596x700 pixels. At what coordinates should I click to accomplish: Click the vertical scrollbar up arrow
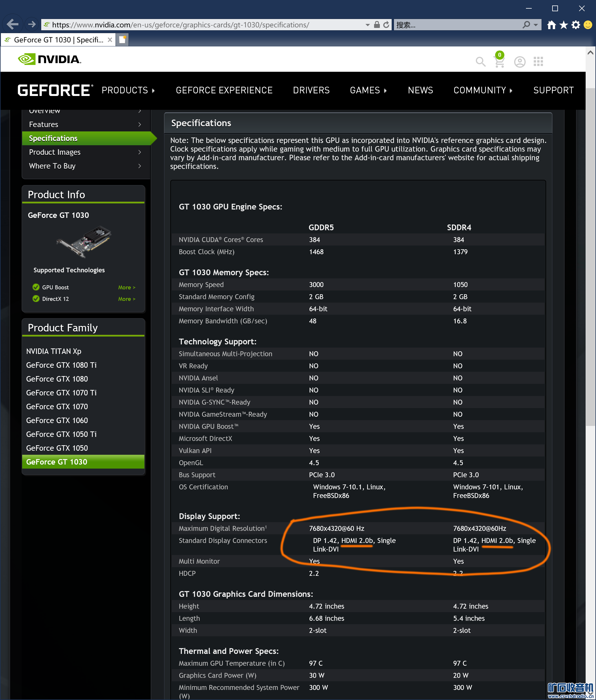point(590,52)
